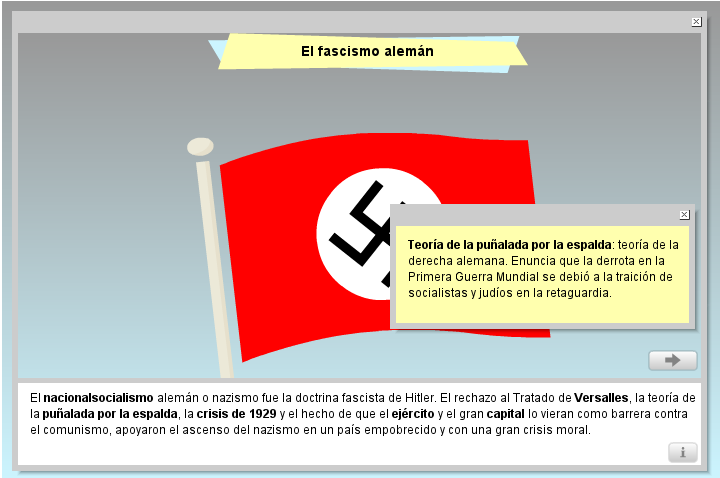Click the 'crisis de 1929' term
This screenshot has height=478, width=720.
click(236, 413)
